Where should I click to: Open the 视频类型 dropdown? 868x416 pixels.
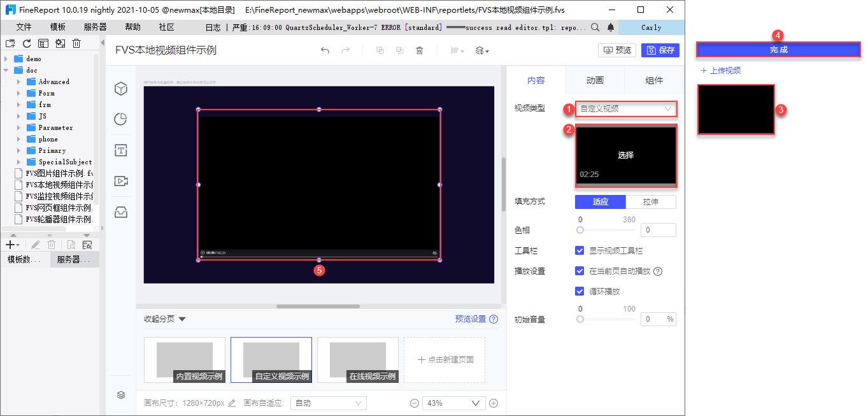coord(625,109)
